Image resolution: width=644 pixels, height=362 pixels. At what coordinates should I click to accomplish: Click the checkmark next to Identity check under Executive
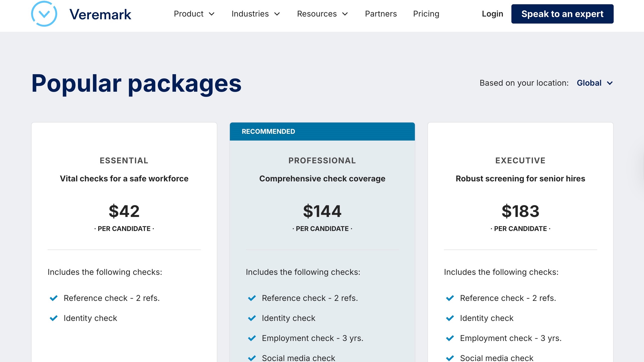tap(449, 318)
